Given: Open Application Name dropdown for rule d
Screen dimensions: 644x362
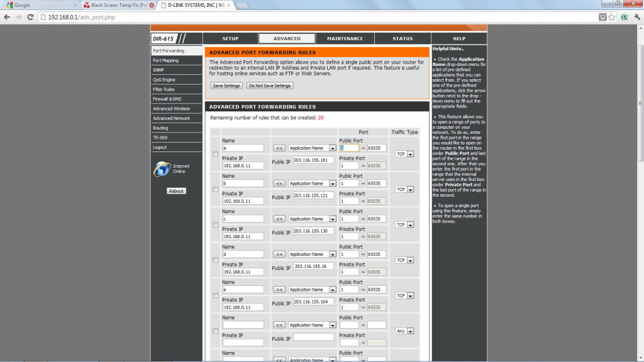Looking at the screenshot, I should coord(312,254).
